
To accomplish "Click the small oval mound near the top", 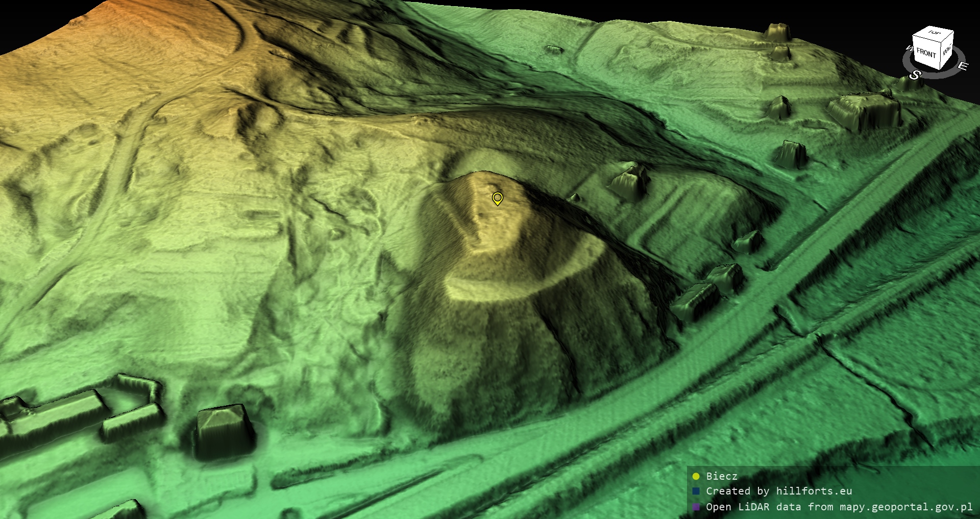I will tap(554, 50).
